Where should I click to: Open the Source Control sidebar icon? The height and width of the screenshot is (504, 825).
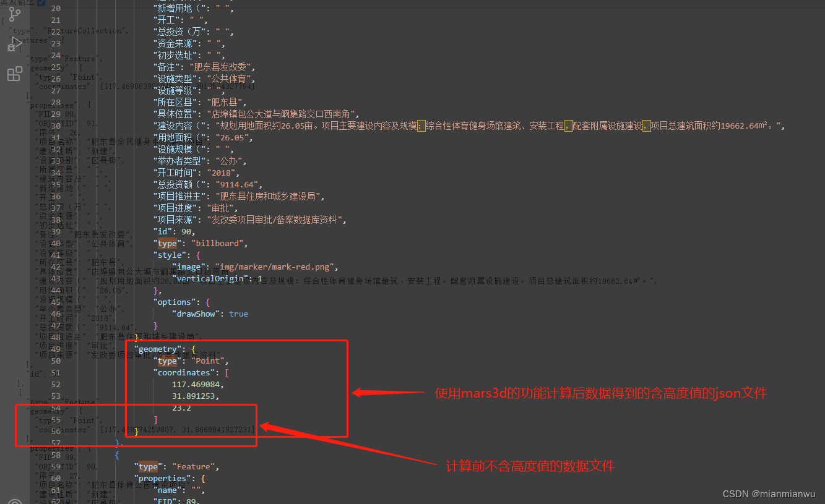coord(14,14)
